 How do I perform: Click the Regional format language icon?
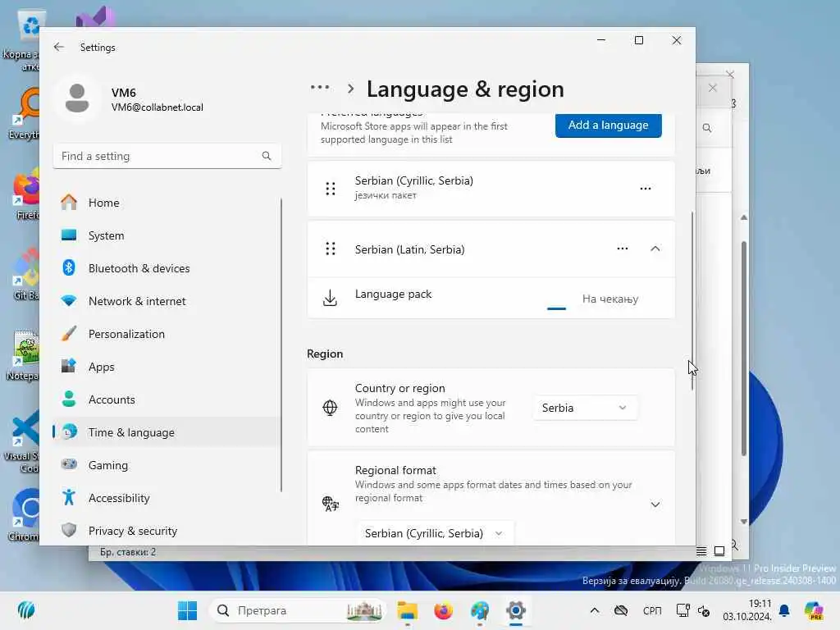[x=330, y=504]
